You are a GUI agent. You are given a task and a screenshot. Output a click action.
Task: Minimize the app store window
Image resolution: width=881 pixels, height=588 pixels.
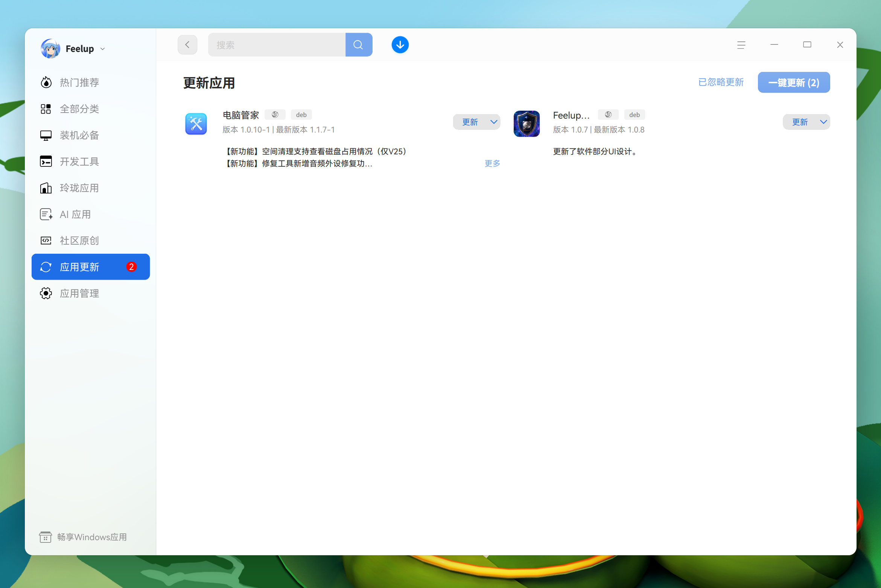(774, 45)
